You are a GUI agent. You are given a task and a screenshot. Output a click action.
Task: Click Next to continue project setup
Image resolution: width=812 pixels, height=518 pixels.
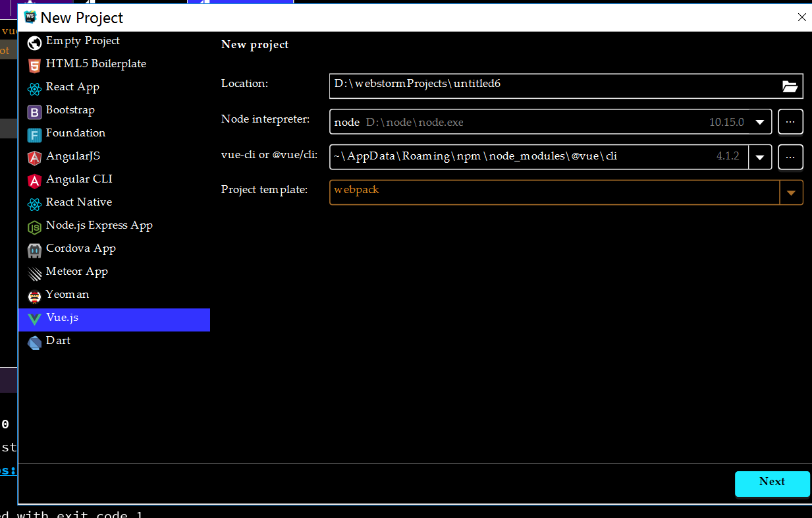772,483
